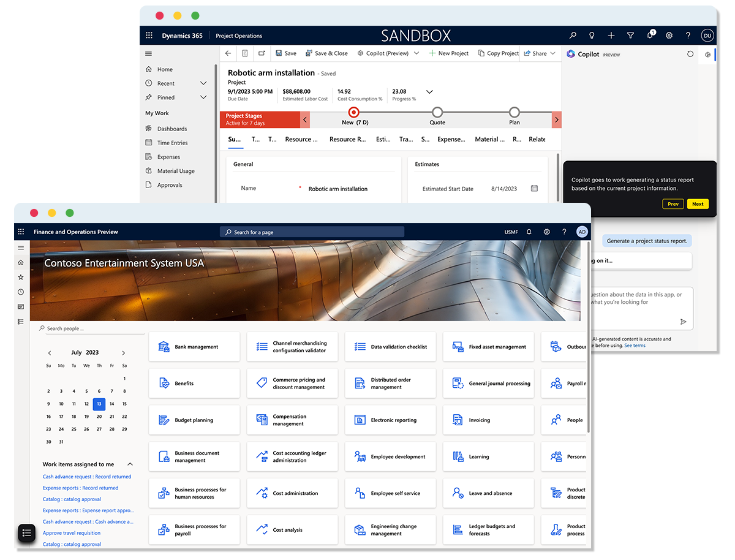Send the Copilot message with arrow icon
The image size is (735, 560).
click(684, 322)
